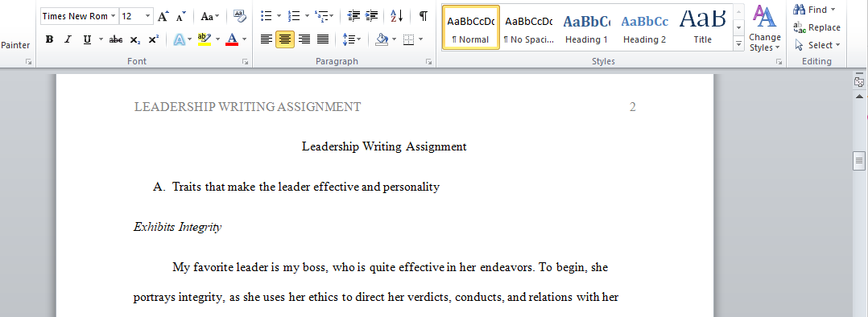Toggle the ruler view icon

click(x=859, y=82)
